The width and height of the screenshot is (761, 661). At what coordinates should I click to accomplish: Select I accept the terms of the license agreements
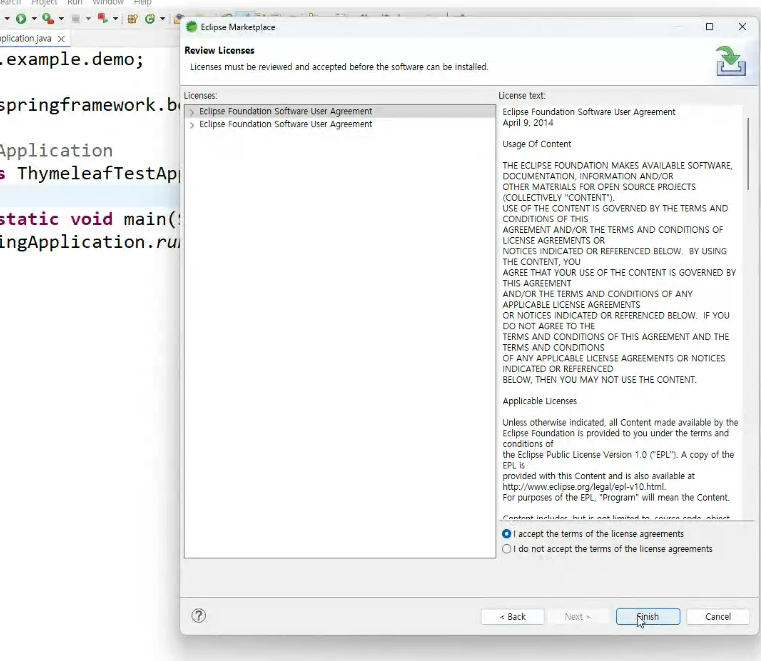pyautogui.click(x=507, y=534)
